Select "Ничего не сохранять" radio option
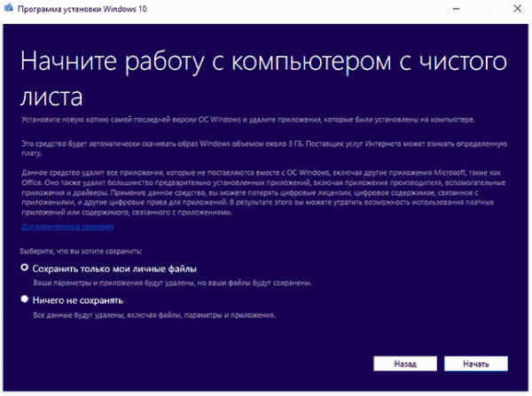This screenshot has width=532, height=396. [x=24, y=299]
